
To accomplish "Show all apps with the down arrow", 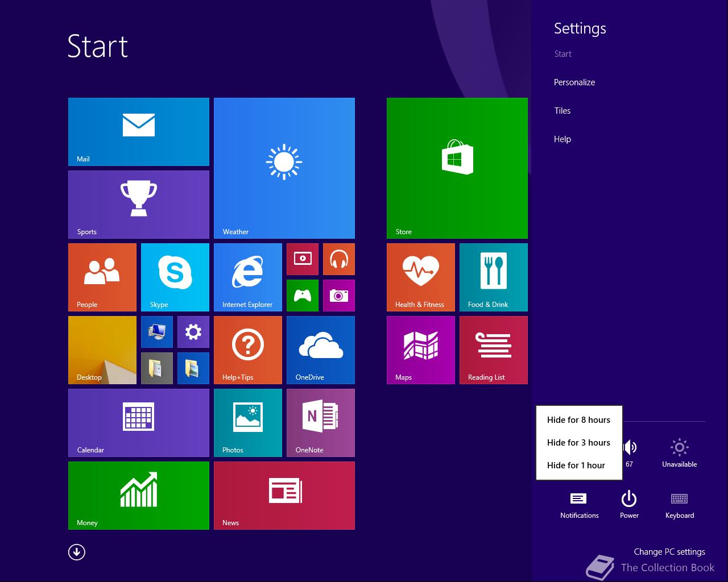I will (77, 552).
